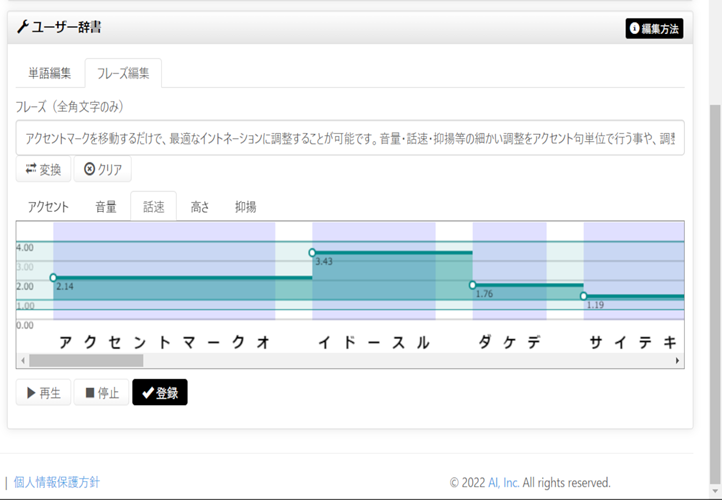Register phrase with the 登録 button
The width and height of the screenshot is (722, 500).
pyautogui.click(x=160, y=392)
